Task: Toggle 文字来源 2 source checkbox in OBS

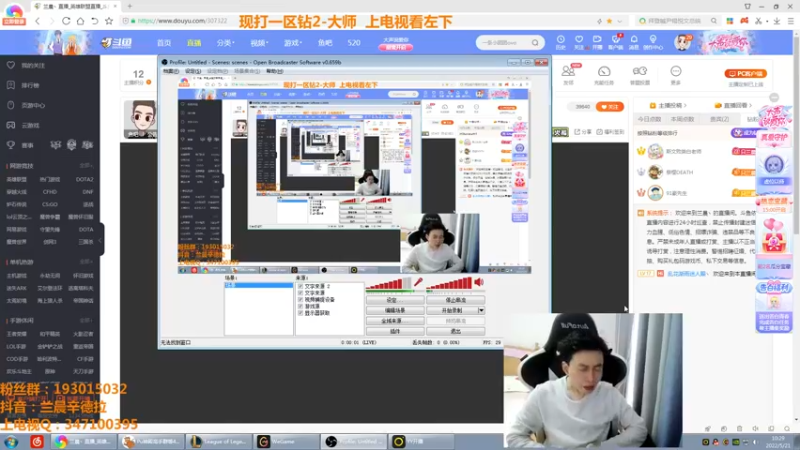Action: (x=300, y=286)
